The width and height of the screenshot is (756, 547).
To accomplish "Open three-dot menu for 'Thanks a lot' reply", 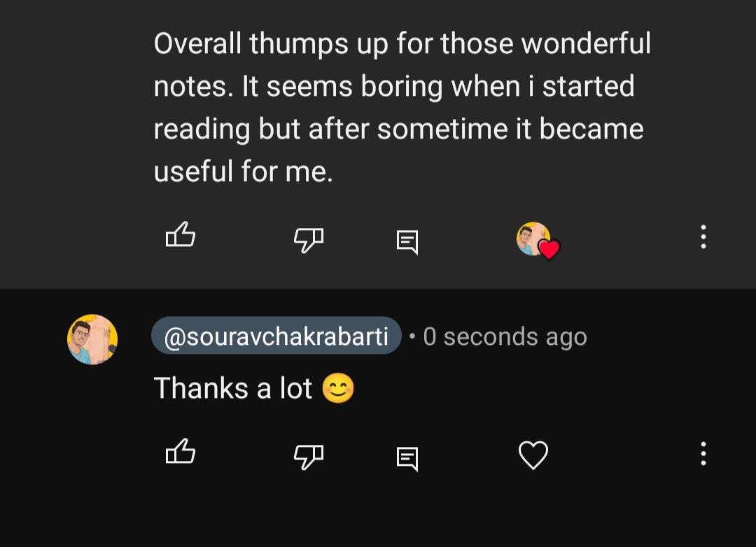I will click(703, 454).
